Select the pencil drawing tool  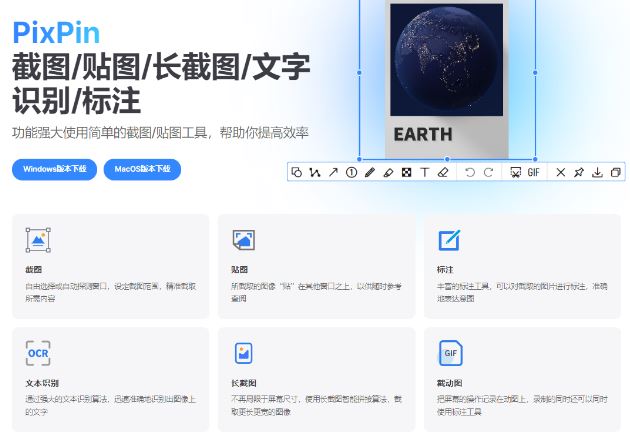pyautogui.click(x=370, y=172)
